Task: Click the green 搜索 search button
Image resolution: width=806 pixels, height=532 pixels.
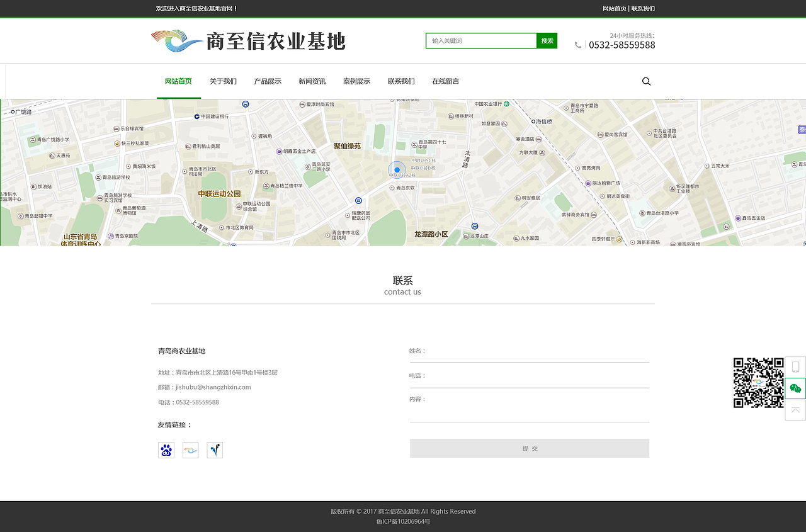Action: pos(546,40)
